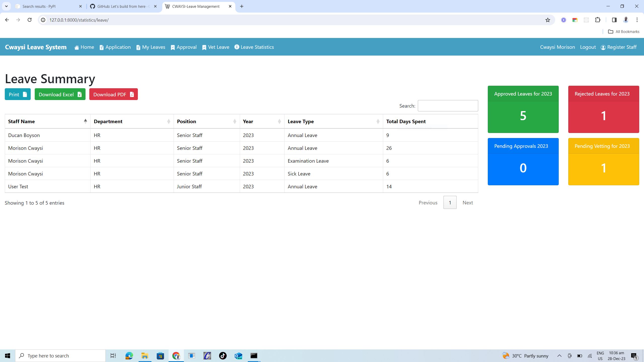Click the Approval bookmark icon
Image resolution: width=644 pixels, height=362 pixels.
[173, 47]
